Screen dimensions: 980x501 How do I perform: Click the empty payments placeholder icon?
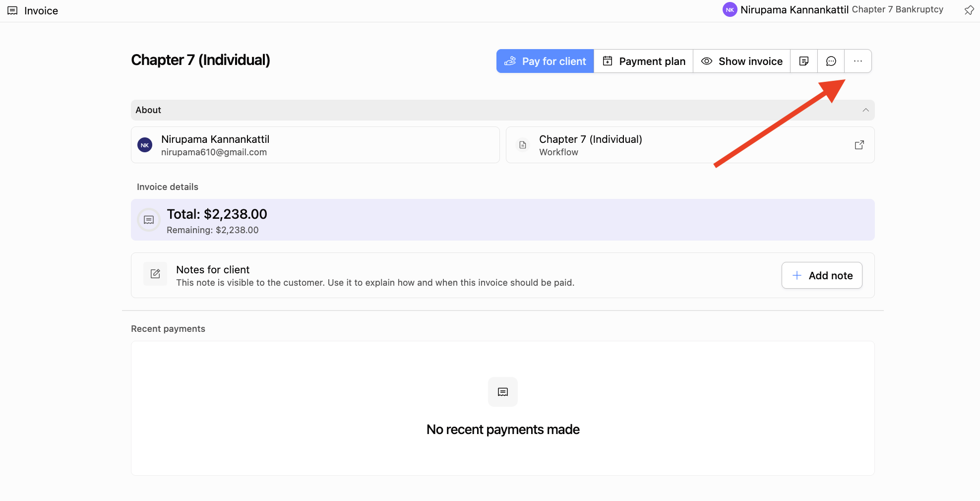coord(503,392)
